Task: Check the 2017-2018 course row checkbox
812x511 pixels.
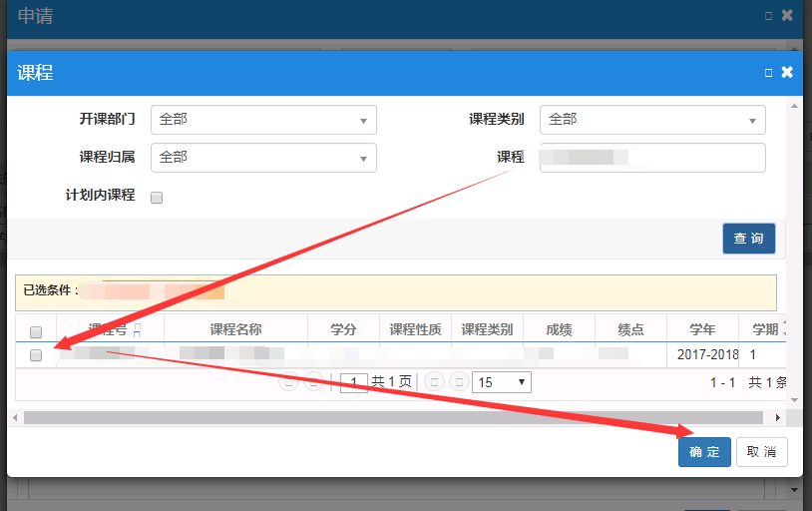Action: coord(36,355)
